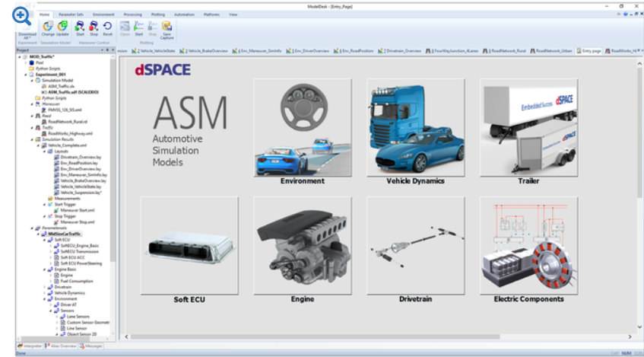Stop the maneuver in Maneuver Control
644x357 pixels.
(x=94, y=27)
